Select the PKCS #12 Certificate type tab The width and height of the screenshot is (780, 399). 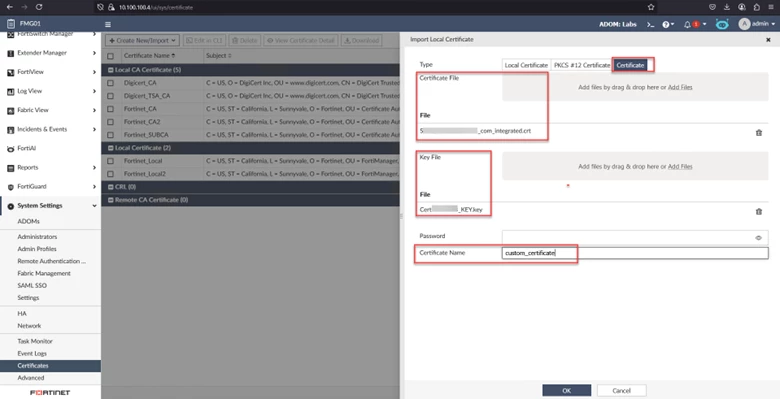point(582,65)
